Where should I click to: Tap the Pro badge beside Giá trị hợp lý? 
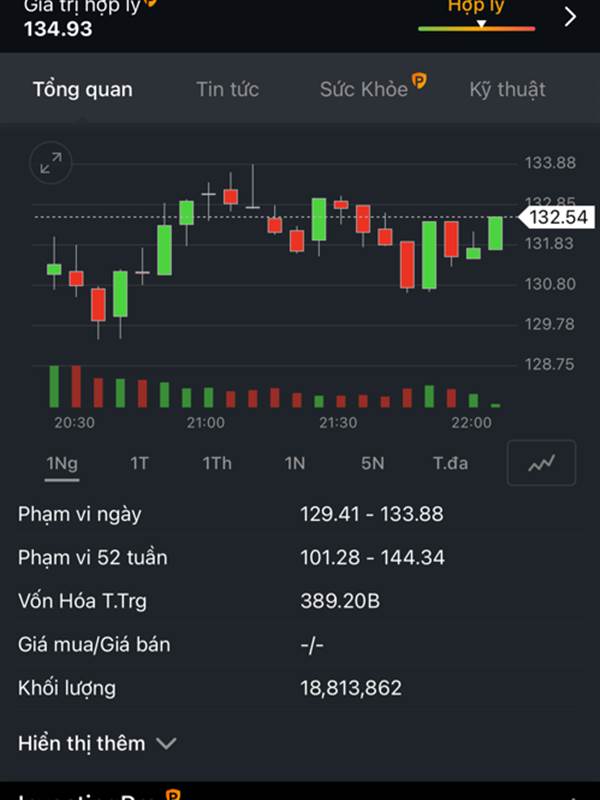pyautogui.click(x=149, y=3)
